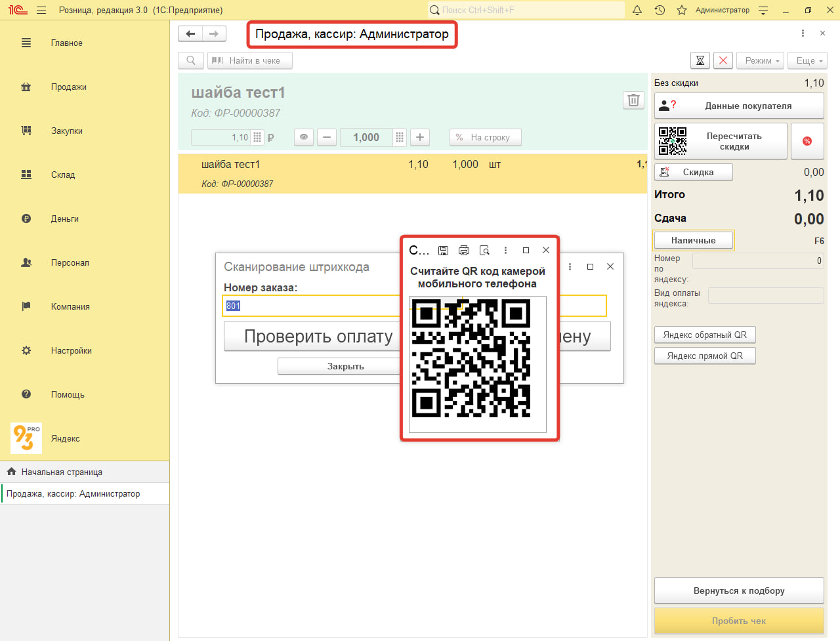Switch to Начальная страница tab
This screenshot has height=641, width=840.
(85, 472)
